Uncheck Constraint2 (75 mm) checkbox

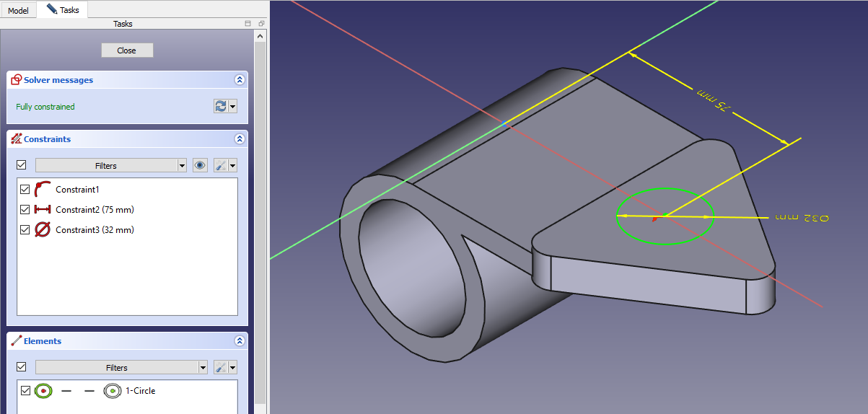point(25,210)
